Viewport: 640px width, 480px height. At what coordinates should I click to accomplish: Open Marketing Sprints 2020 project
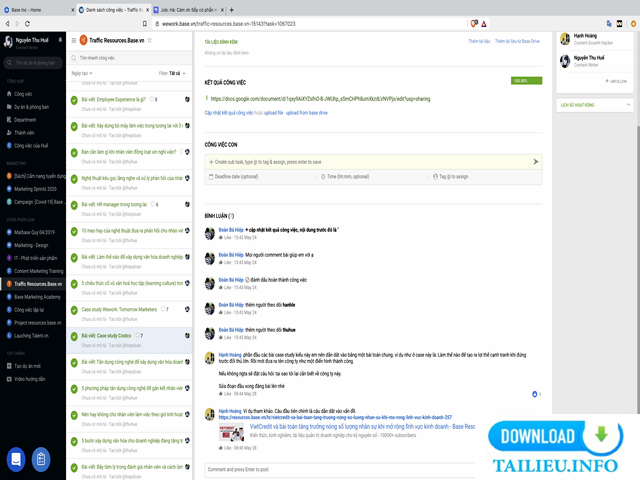(x=35, y=189)
